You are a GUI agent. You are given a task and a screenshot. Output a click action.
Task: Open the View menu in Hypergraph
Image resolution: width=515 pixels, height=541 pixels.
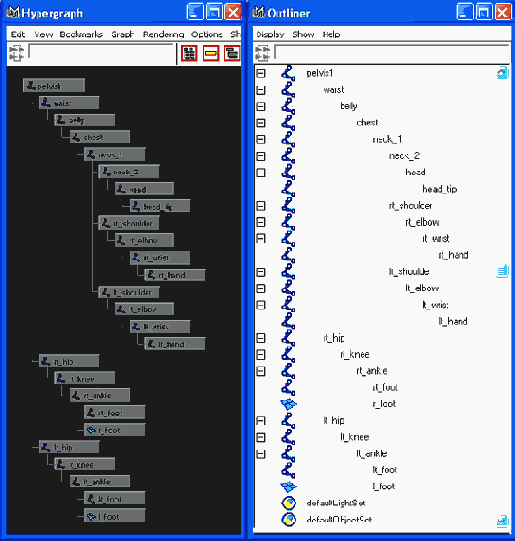point(44,34)
